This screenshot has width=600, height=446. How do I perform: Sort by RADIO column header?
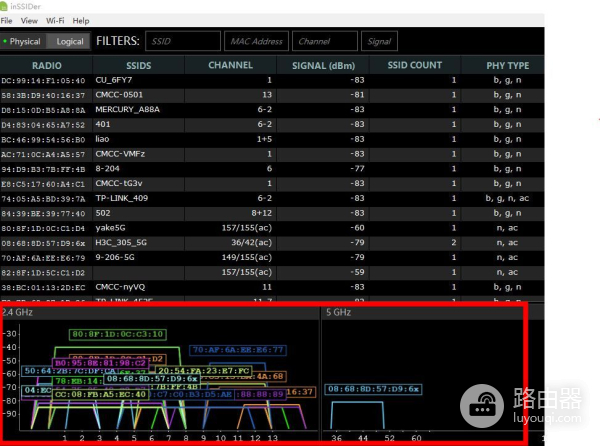46,65
